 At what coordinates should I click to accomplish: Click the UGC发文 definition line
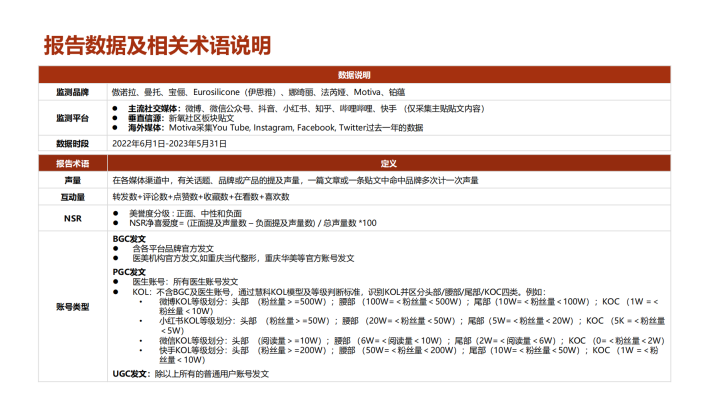(x=191, y=374)
